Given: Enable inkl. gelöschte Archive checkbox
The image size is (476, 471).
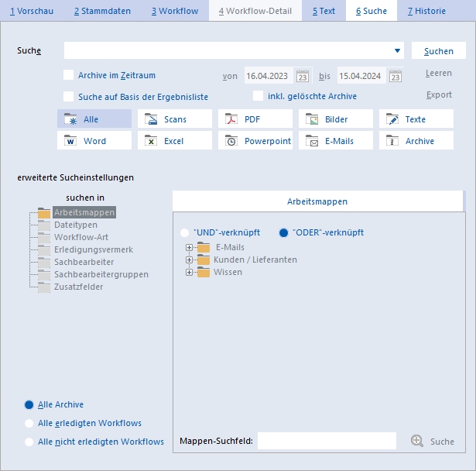Looking at the screenshot, I should [258, 96].
